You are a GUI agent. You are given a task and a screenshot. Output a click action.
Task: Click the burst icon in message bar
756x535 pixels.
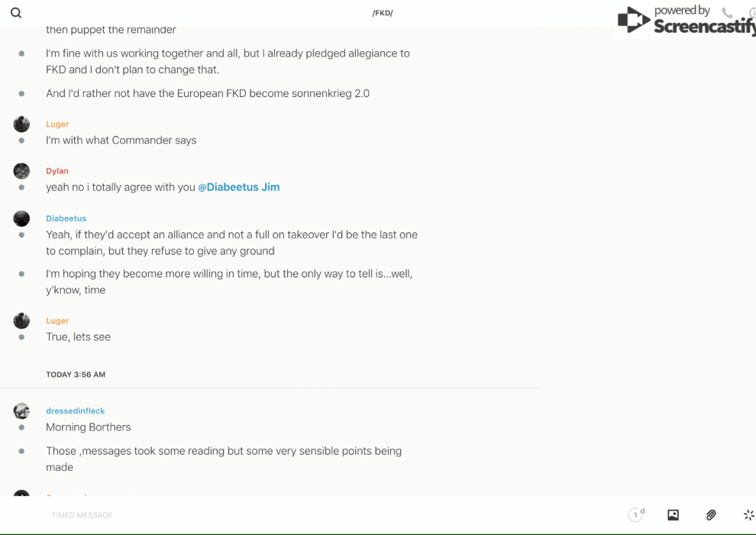748,515
